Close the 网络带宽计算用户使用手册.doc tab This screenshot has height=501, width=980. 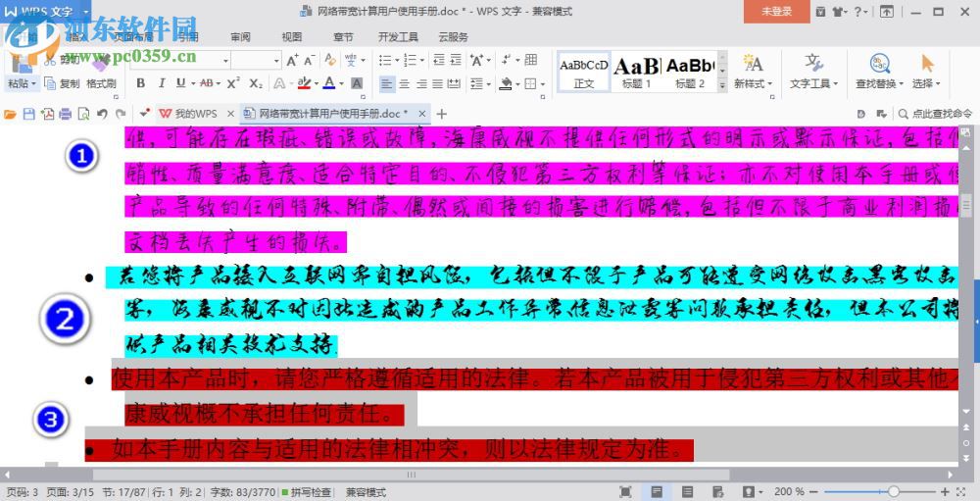click(x=421, y=114)
